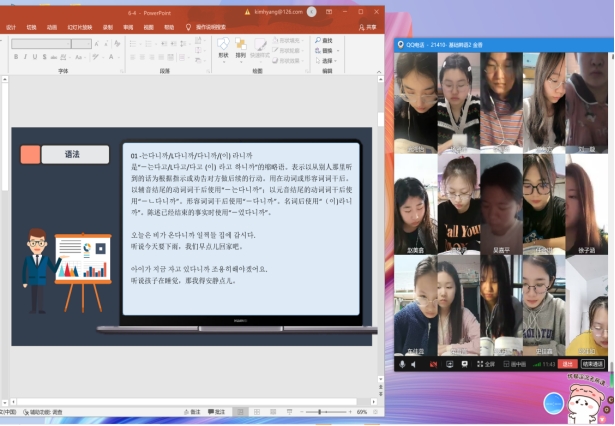The width and height of the screenshot is (615, 426).
Task: Click the 查找 find icon in ribbon
Action: pos(320,40)
